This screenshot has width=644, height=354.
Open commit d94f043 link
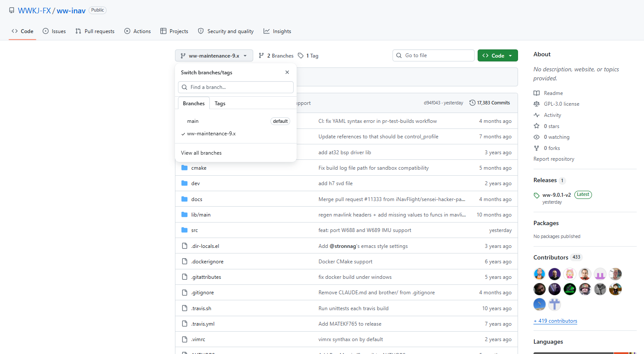[432, 103]
